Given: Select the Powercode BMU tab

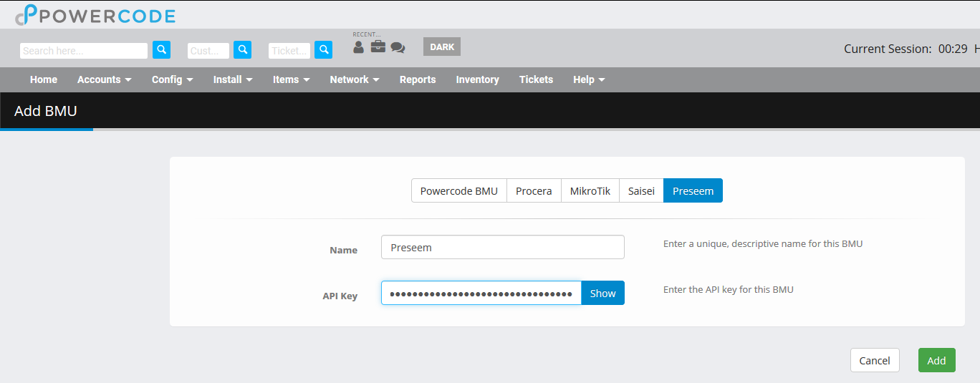Looking at the screenshot, I should tap(459, 190).
